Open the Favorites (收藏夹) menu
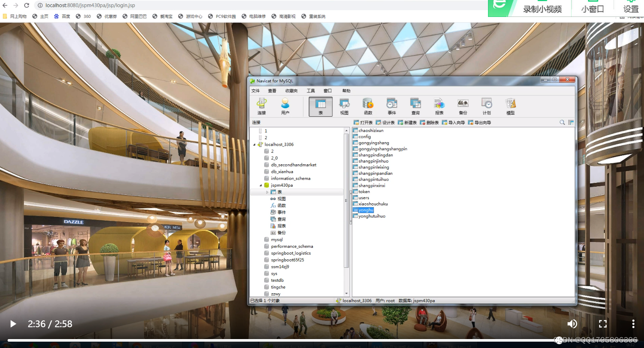This screenshot has height=348, width=644. point(291,91)
